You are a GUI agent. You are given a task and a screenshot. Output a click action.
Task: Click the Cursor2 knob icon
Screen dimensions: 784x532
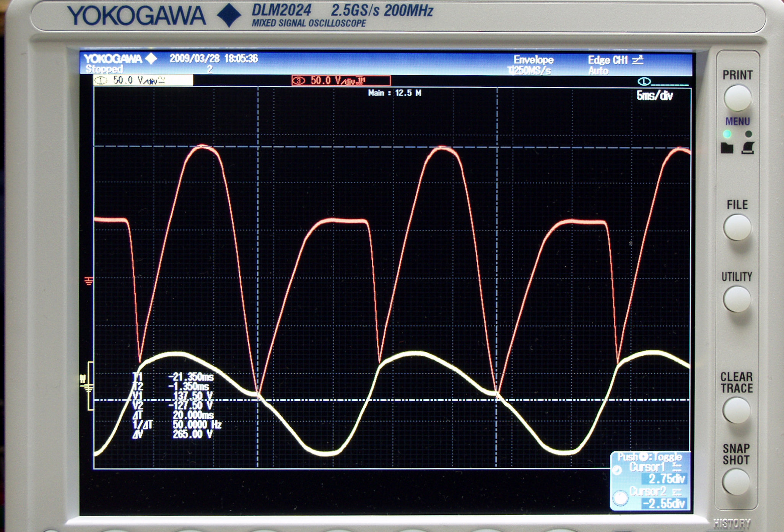click(620, 498)
